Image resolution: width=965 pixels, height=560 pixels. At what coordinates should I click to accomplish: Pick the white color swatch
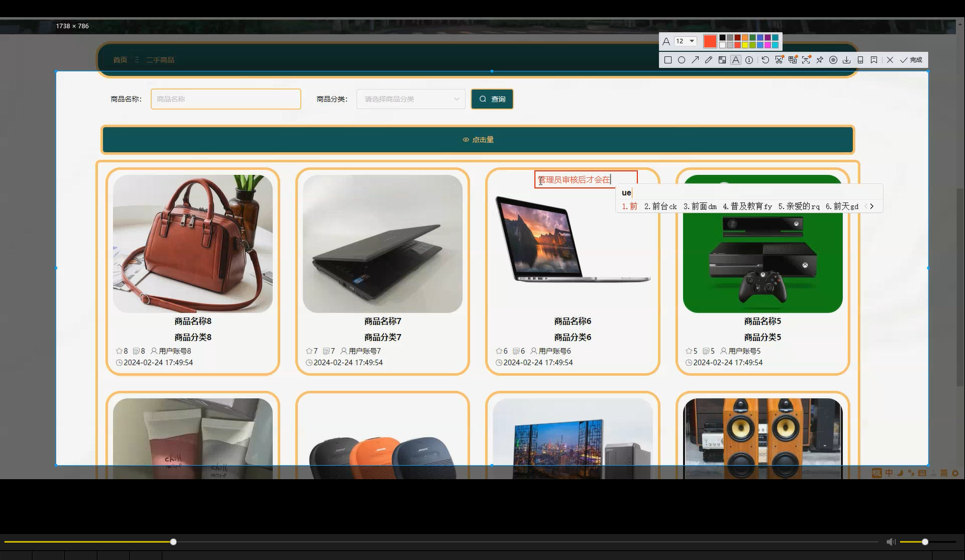[x=722, y=45]
